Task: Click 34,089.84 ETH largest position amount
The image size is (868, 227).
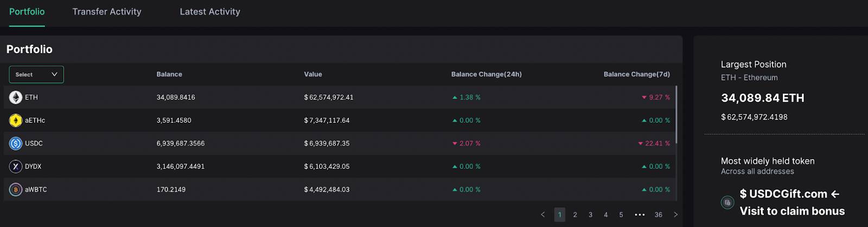Action: (762, 98)
